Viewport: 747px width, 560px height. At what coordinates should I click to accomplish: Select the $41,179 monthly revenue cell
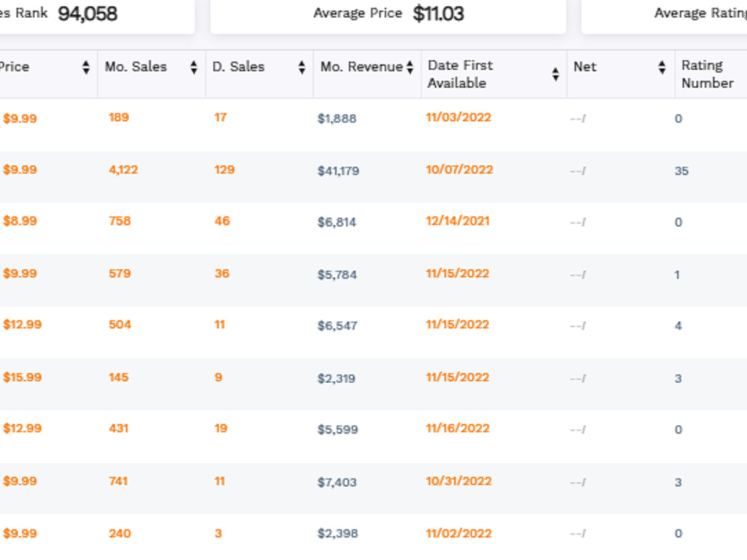coord(338,171)
